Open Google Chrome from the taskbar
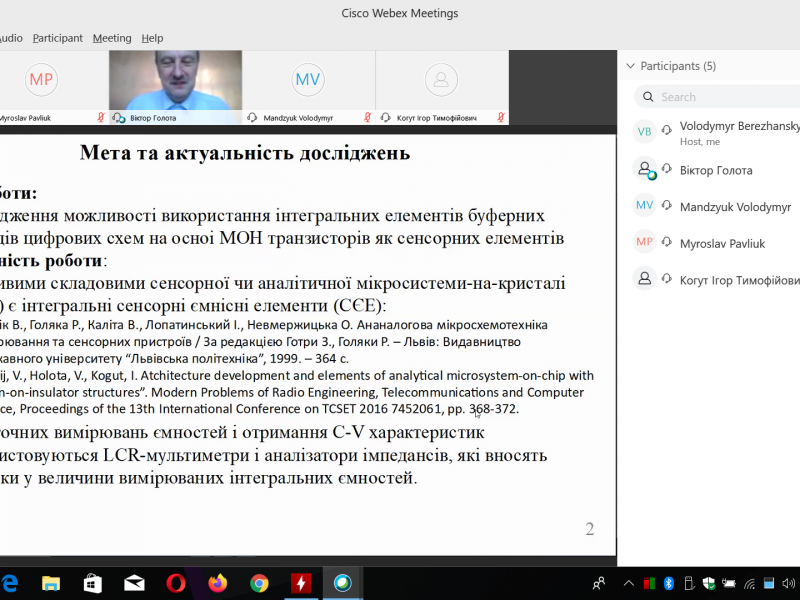This screenshot has height=600, width=800. 259,583
